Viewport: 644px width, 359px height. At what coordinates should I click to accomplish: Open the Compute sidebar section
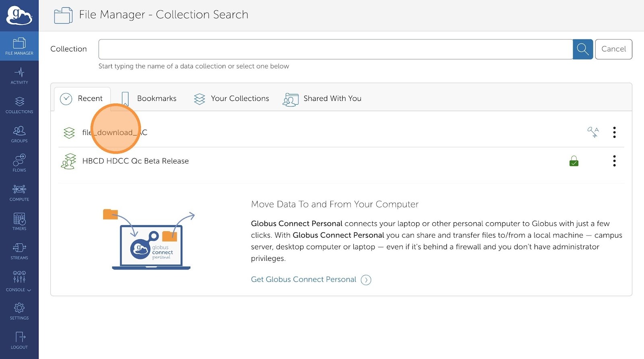[19, 193]
